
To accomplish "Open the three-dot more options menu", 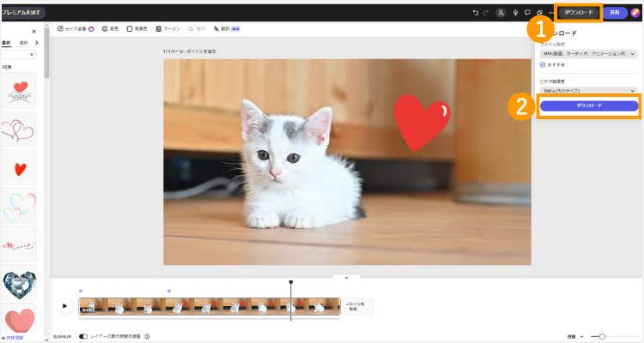I will pyautogui.click(x=550, y=13).
